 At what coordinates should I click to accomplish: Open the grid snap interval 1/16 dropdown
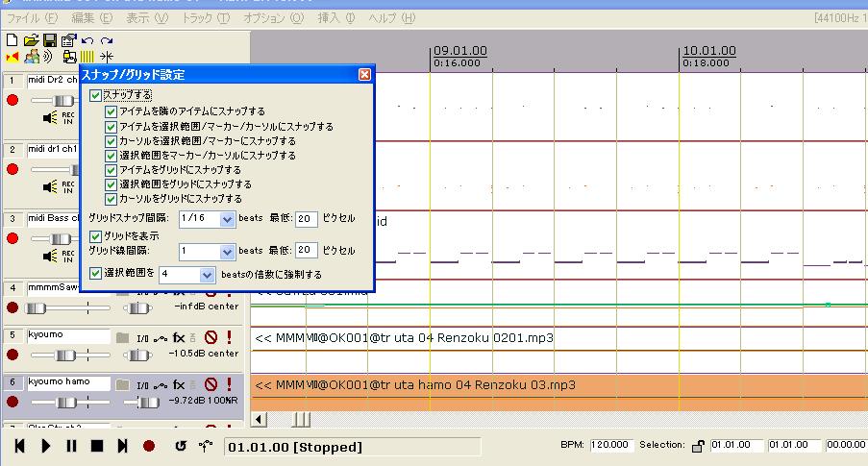227,219
